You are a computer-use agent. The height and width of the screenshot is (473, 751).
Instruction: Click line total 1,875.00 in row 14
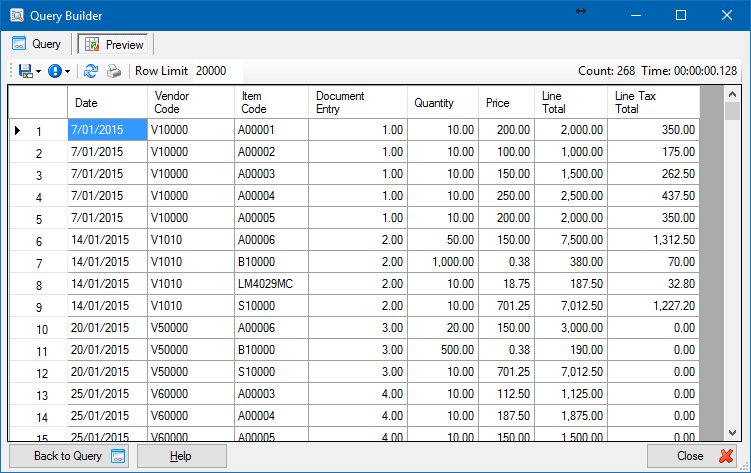pyautogui.click(x=571, y=416)
